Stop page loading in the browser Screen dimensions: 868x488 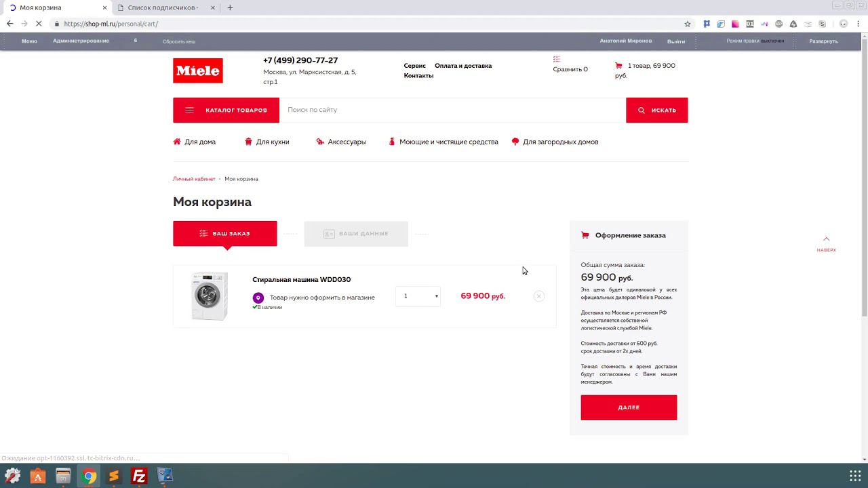click(39, 24)
